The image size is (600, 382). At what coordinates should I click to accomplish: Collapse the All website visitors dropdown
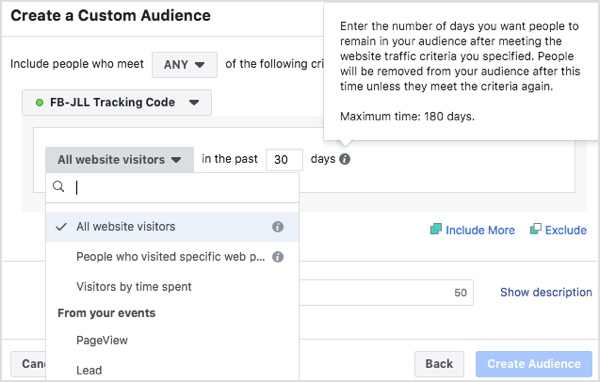(x=119, y=160)
